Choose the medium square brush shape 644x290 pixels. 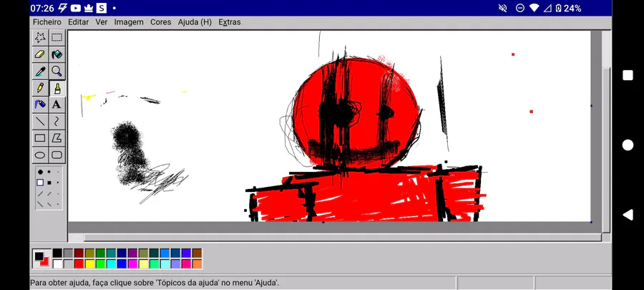point(49,183)
